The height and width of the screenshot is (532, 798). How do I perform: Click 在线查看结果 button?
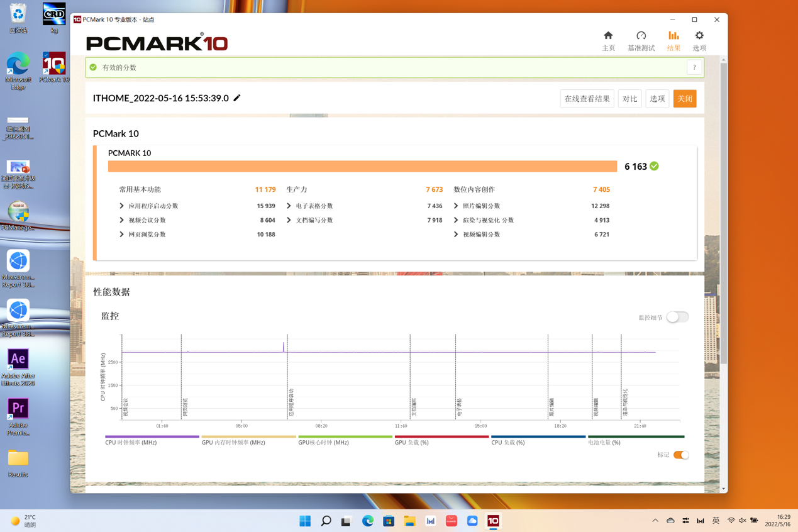[x=587, y=99]
